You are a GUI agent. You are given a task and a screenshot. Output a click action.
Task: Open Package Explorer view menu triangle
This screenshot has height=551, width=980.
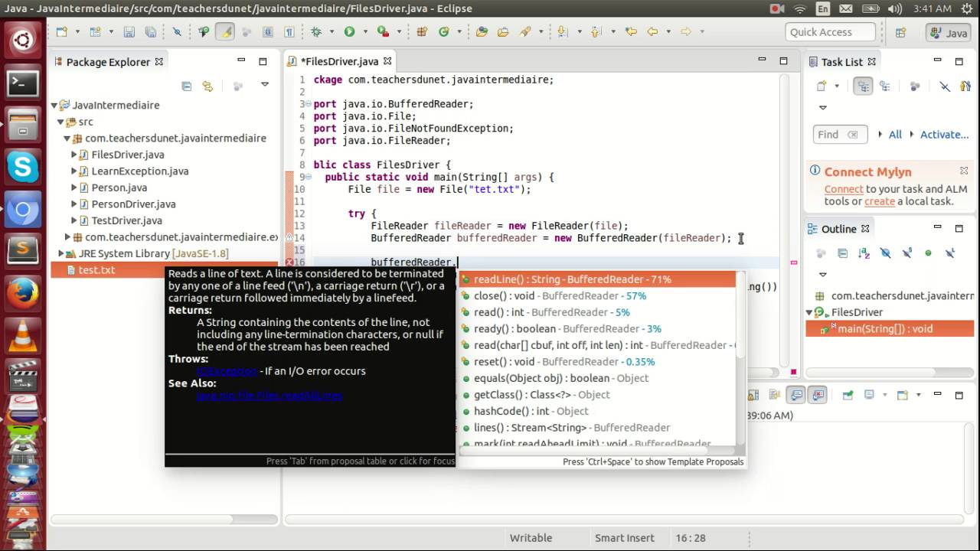(x=265, y=84)
